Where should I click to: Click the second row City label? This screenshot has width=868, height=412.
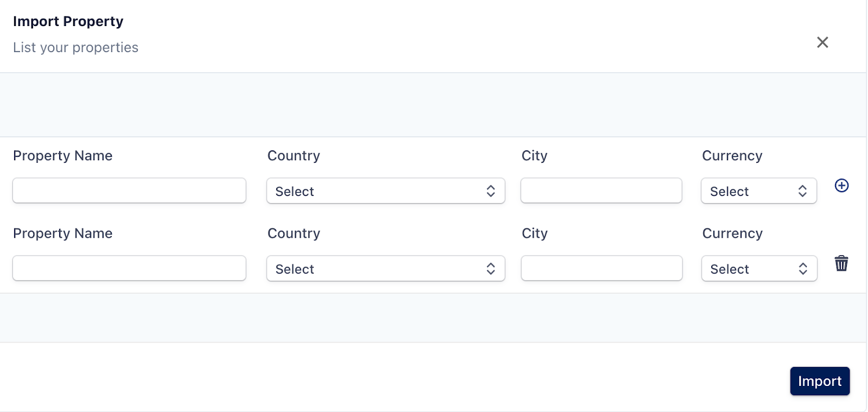click(534, 233)
